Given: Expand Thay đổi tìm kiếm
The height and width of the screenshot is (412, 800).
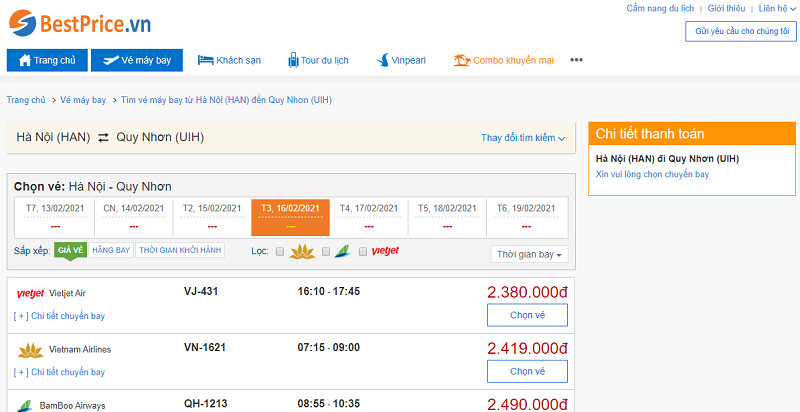Looking at the screenshot, I should click(x=523, y=138).
